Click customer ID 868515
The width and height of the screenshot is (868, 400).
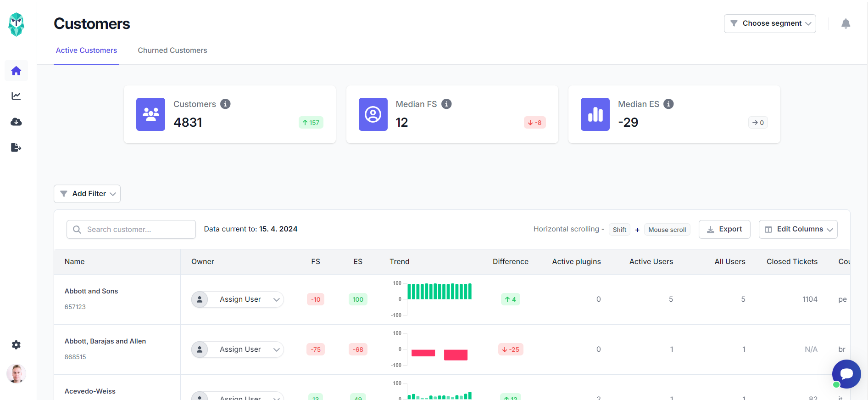tap(75, 357)
